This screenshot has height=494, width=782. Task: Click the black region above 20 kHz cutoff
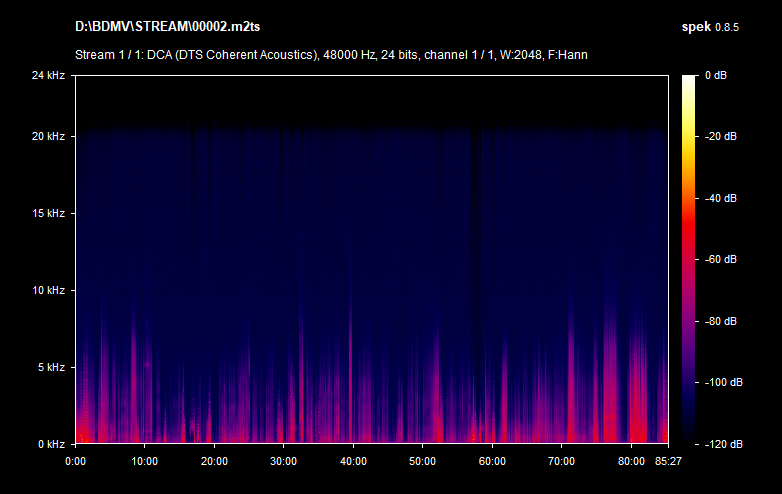(370, 100)
